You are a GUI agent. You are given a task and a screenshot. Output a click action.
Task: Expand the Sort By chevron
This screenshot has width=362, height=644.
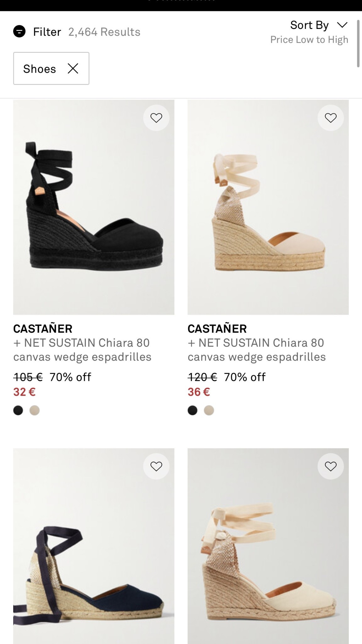342,25
